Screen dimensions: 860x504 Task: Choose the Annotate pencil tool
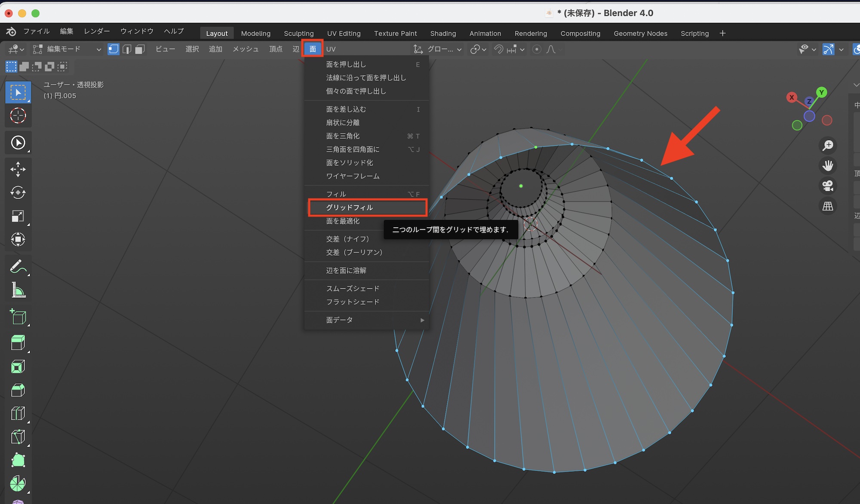point(18,267)
